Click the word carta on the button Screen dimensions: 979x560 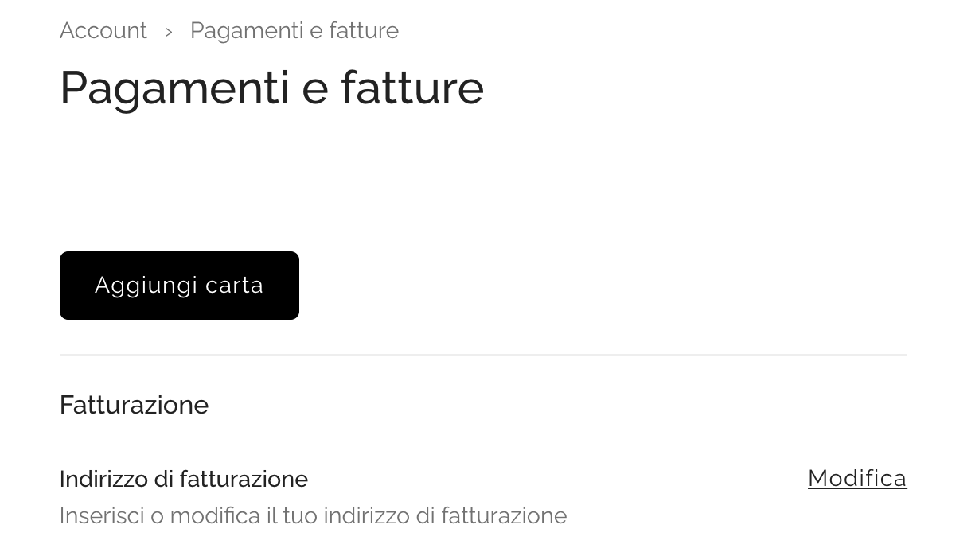click(x=231, y=286)
